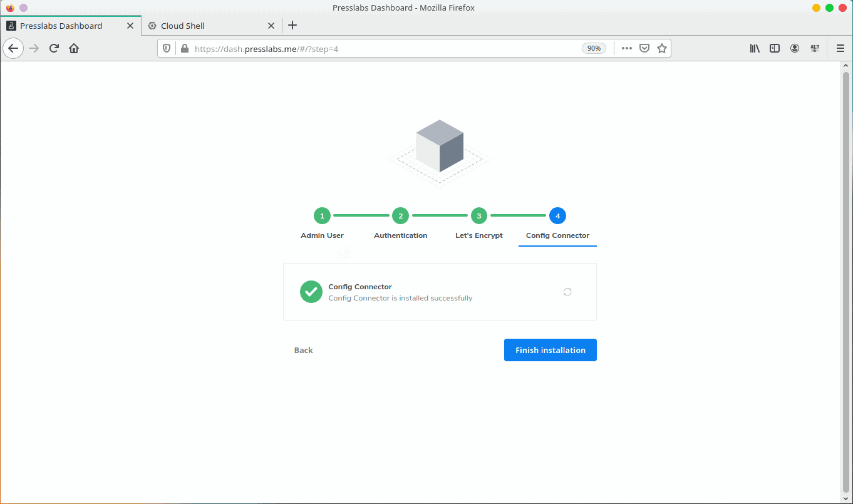Select step 4 Config Connector circle
The height and width of the screenshot is (504, 853).
pos(557,216)
